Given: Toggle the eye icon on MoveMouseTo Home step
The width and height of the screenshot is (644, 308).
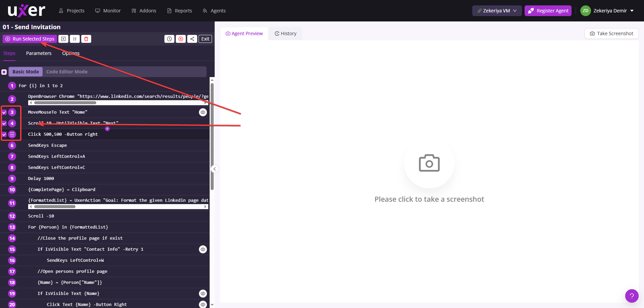Looking at the screenshot, I should [203, 112].
